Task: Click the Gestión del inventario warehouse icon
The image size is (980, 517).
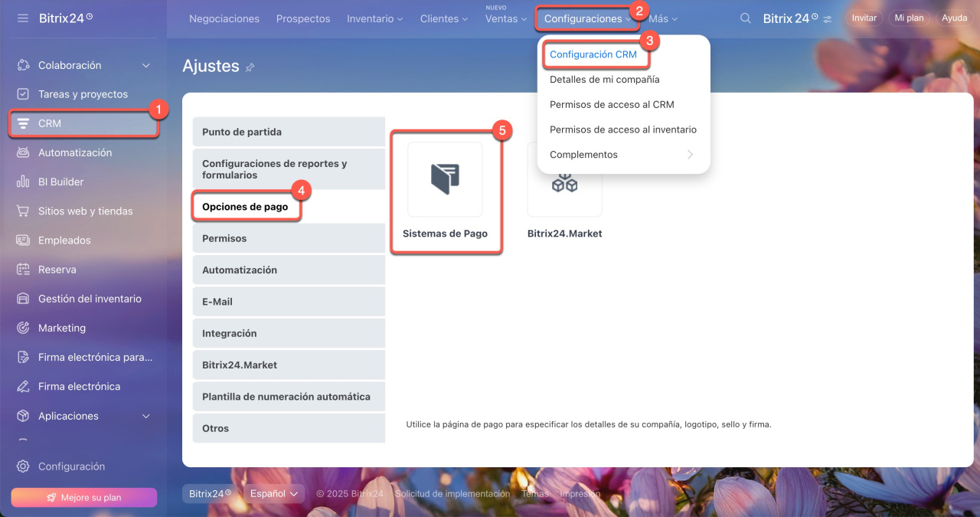Action: point(23,299)
